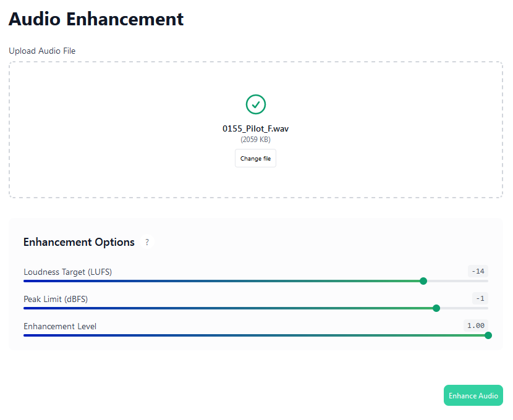Select the -1 peak limit value badge
The height and width of the screenshot is (420, 513).
[x=480, y=298]
